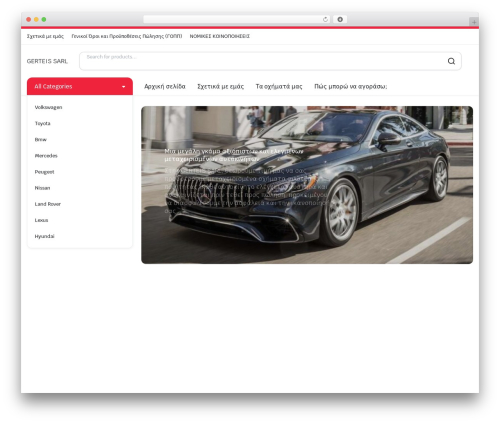Select the Toyota category

[x=43, y=123]
